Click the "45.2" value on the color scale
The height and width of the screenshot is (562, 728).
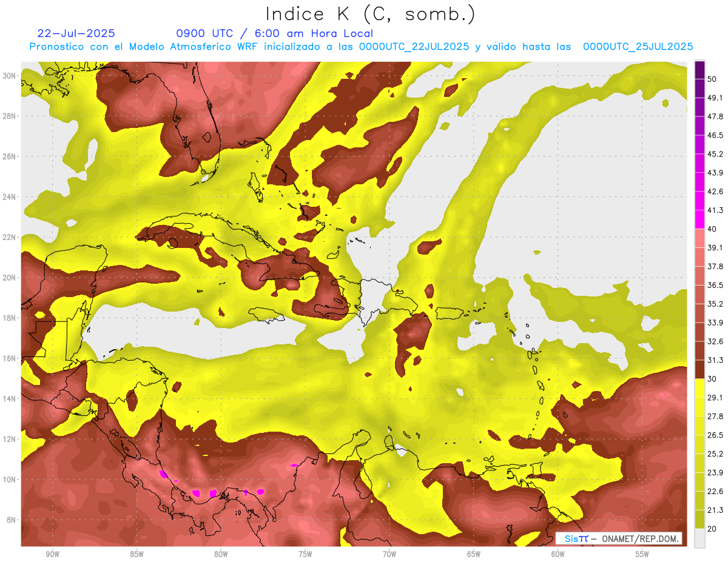[716, 154]
